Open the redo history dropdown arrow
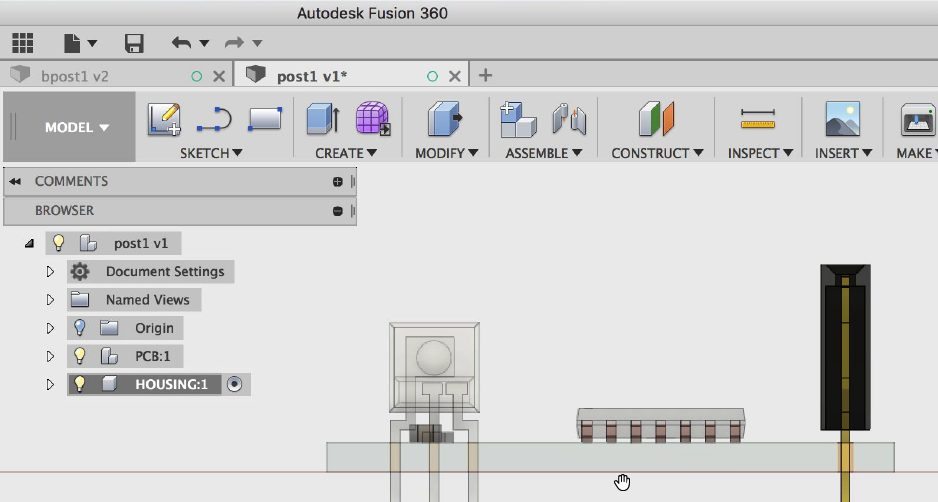Image resolution: width=938 pixels, height=502 pixels. [257, 43]
